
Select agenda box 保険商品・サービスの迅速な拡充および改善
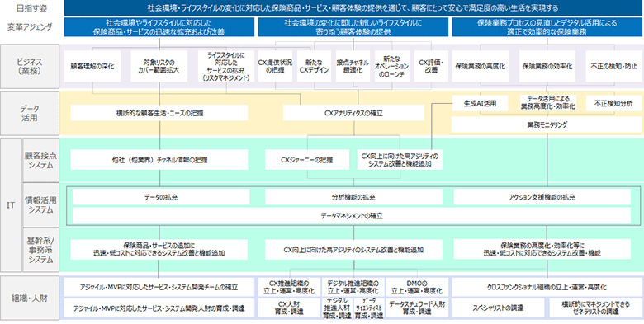159,27
